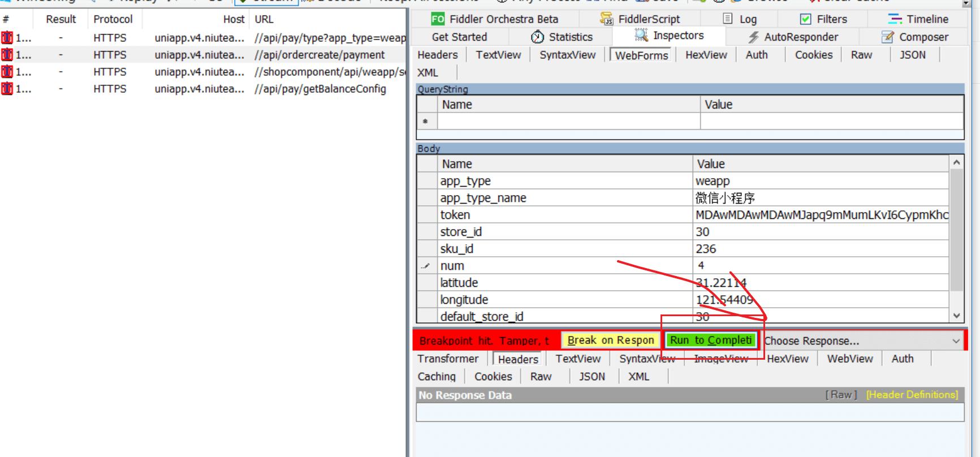The width and height of the screenshot is (980, 457).
Task: Click the Timeline bars icon
Action: (895, 19)
